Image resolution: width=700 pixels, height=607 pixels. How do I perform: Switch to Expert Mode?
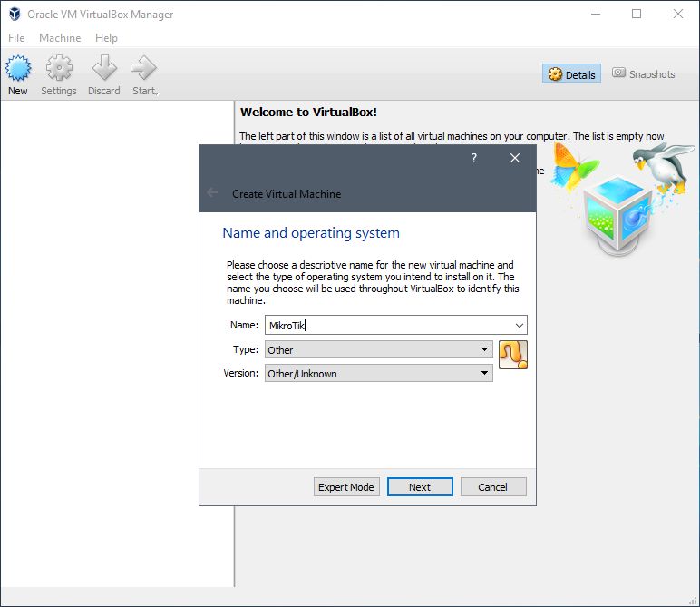[345, 487]
